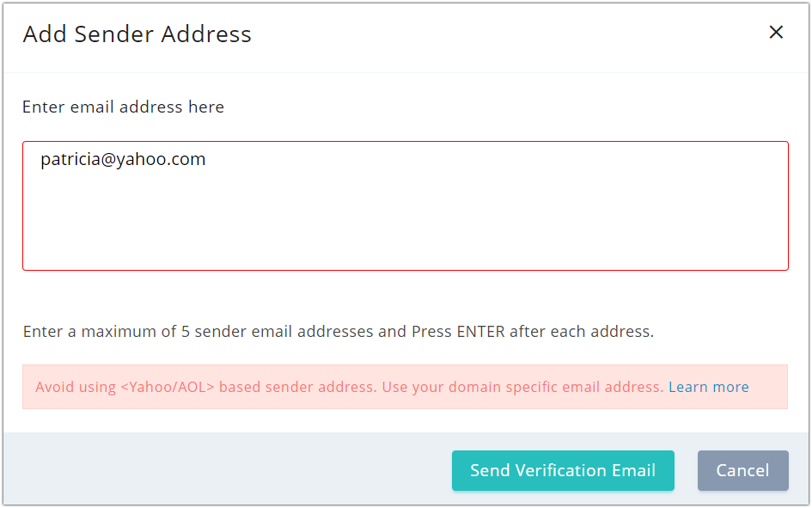Click the '<Yahoo/AOL>' text in the warning
This screenshot has width=812, height=508.
coord(167,387)
